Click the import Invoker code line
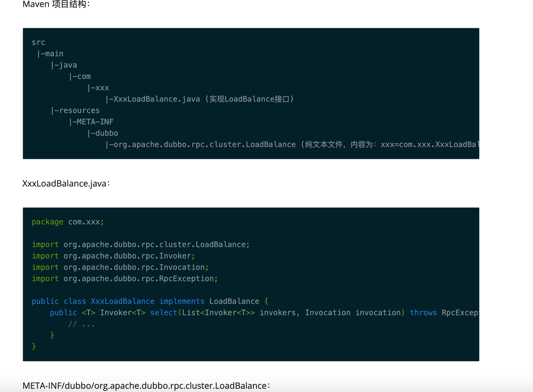533x392 pixels. point(114,256)
